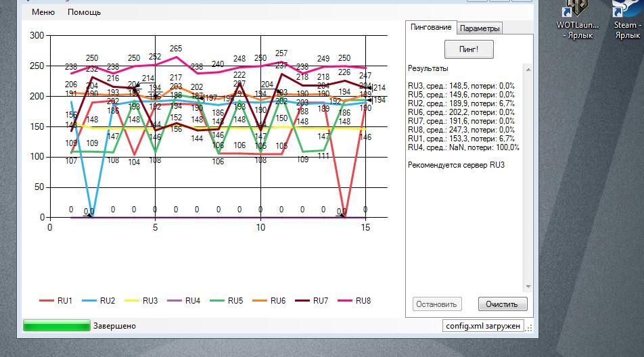Select the RU3 yellow legend entry

(x=143, y=301)
